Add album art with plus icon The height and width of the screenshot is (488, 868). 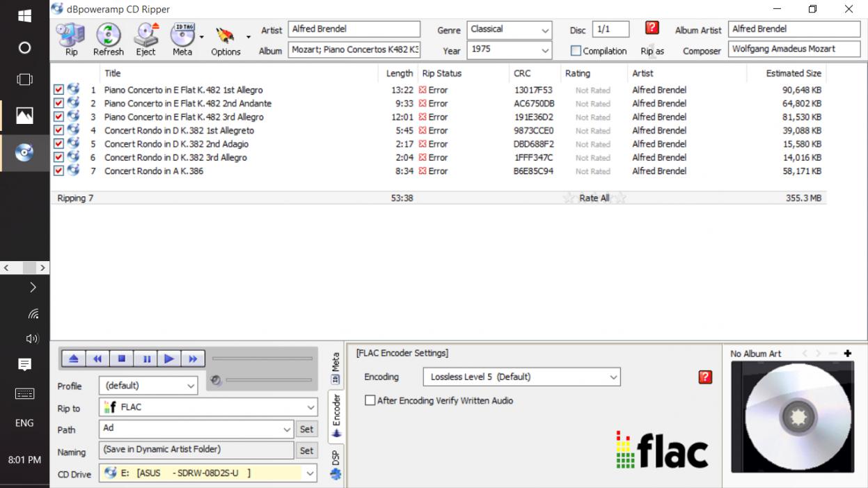[847, 354]
